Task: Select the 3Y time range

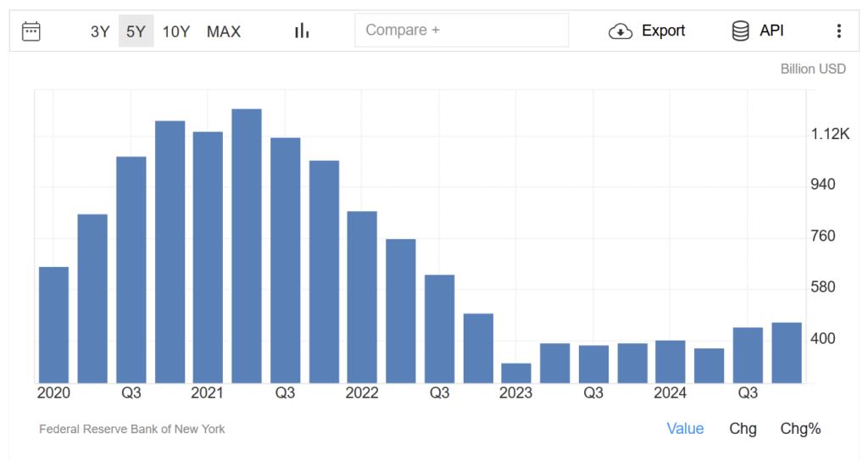Action: coord(100,31)
